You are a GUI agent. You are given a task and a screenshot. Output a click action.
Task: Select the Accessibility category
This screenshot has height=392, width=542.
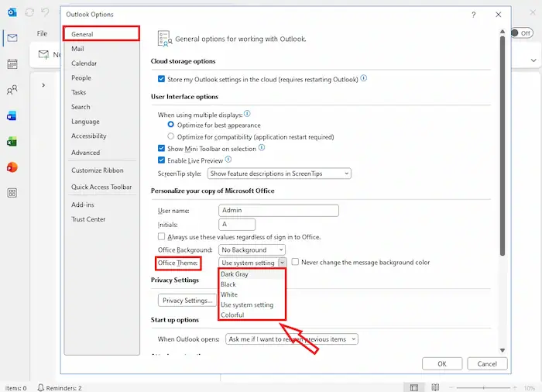[101, 136]
